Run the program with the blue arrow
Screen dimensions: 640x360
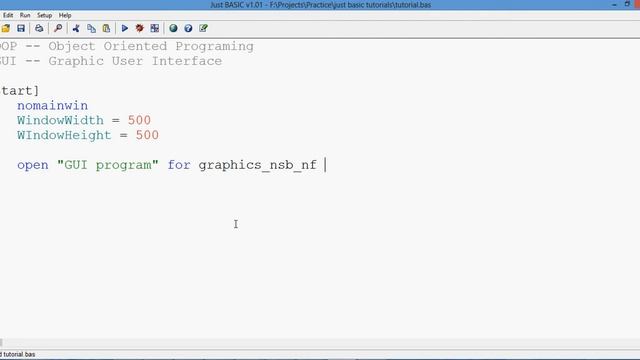pos(124,28)
